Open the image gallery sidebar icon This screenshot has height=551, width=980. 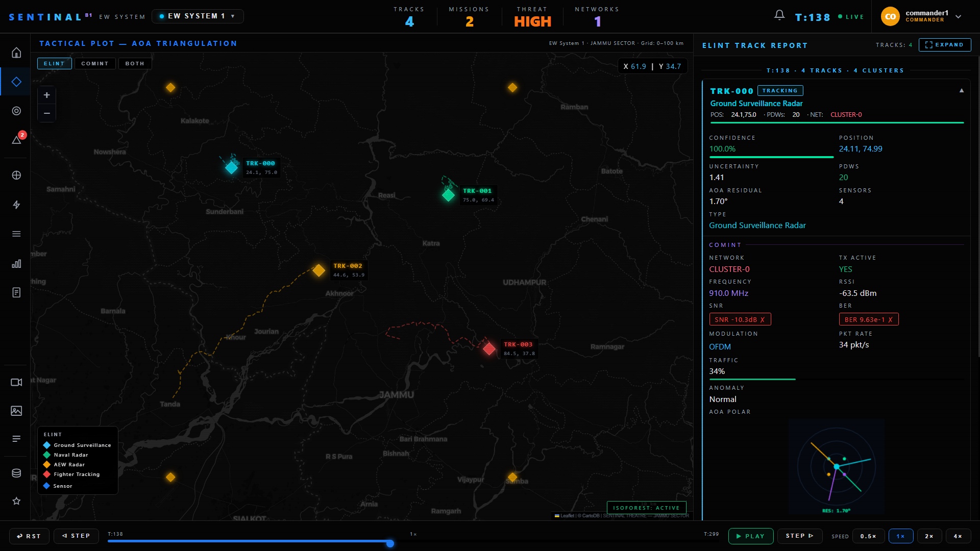point(16,411)
